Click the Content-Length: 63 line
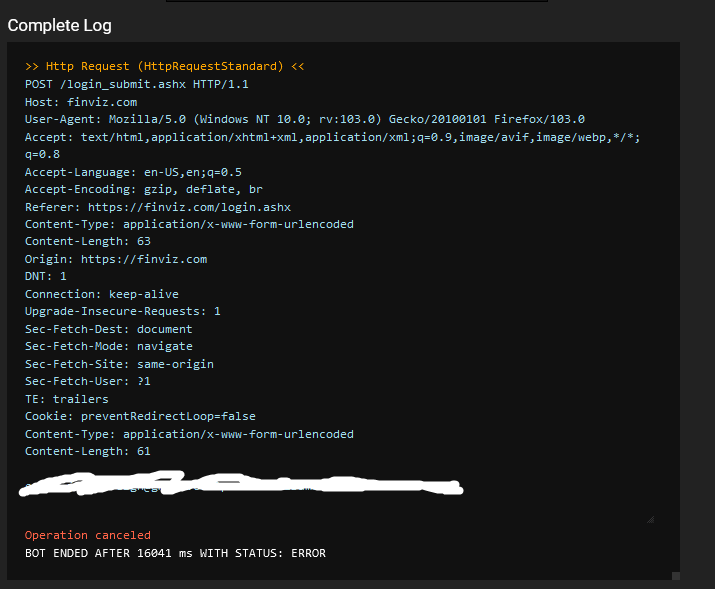The height and width of the screenshot is (589, 715). click(88, 241)
